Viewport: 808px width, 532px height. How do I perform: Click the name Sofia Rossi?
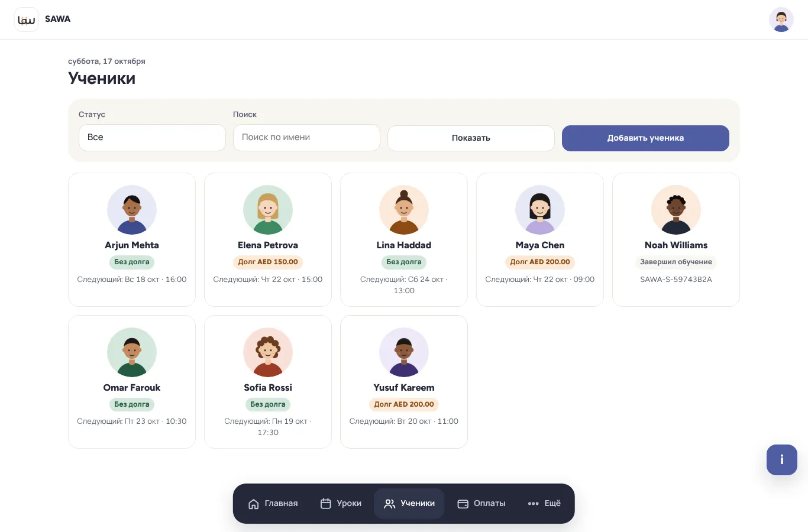268,388
